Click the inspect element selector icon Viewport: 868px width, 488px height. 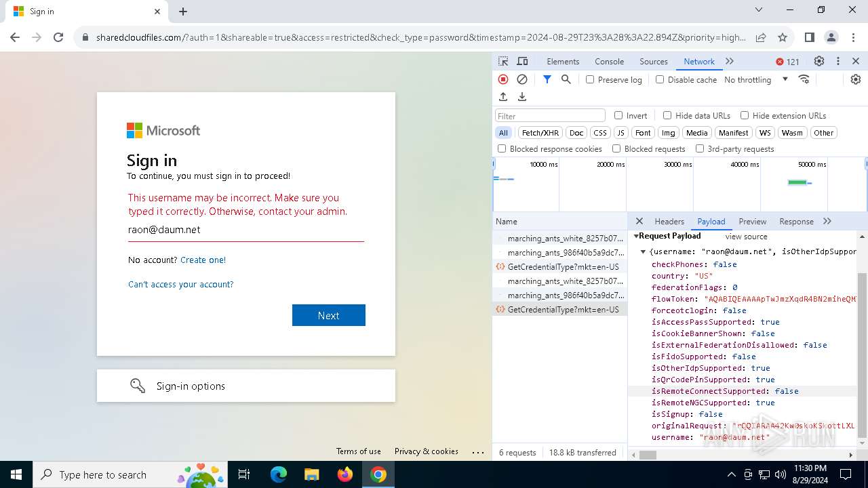[x=503, y=61]
